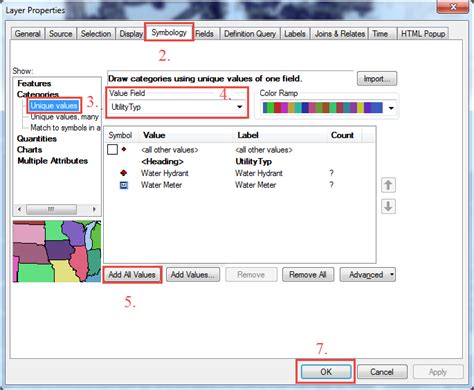Image resolution: width=474 pixels, height=390 pixels.
Task: Click the color ramp strip
Action: [x=323, y=108]
